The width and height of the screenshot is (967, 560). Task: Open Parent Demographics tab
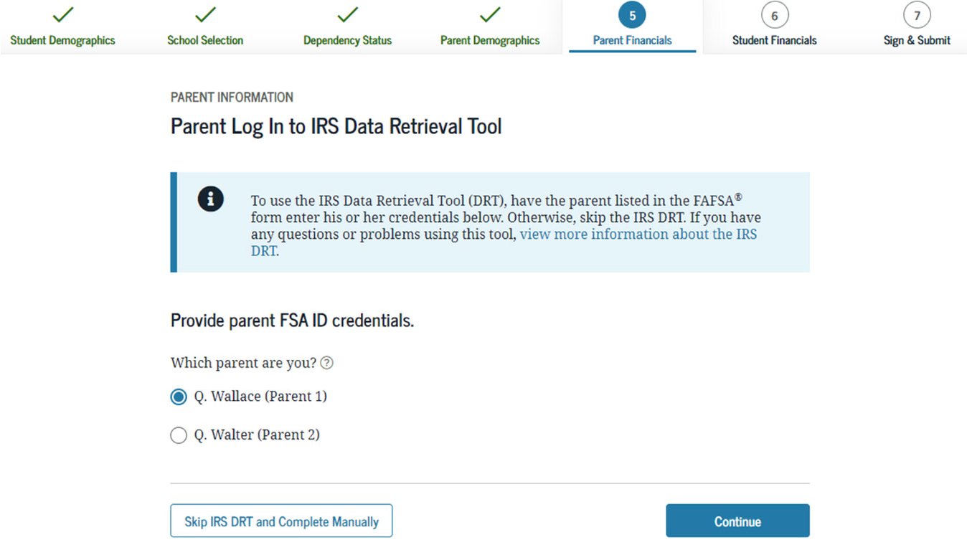tap(490, 40)
